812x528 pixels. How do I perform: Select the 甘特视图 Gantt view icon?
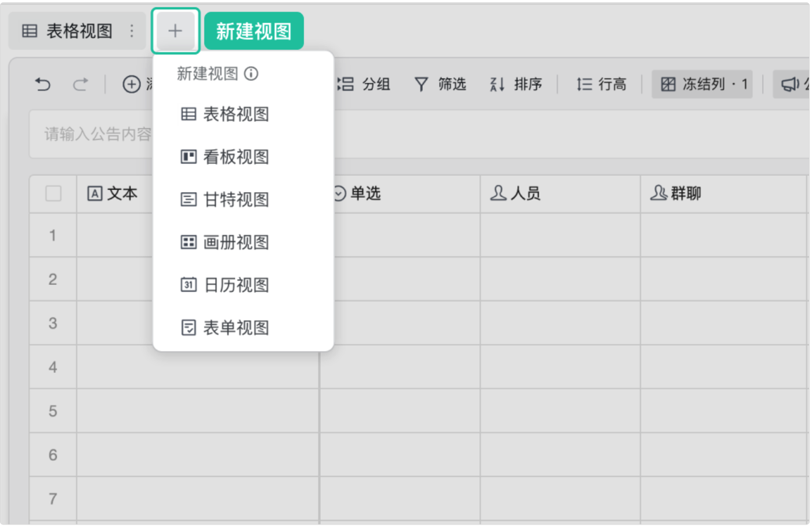coord(188,199)
